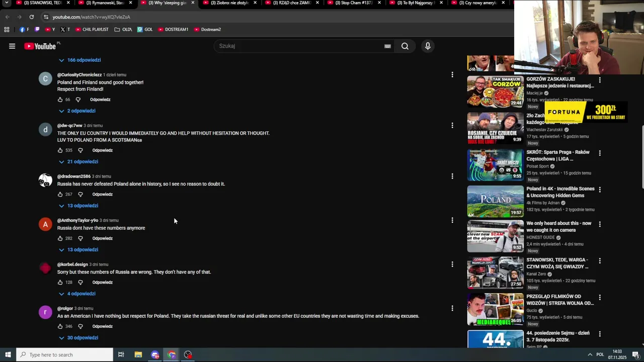Open options menu for @dradowan2586 comment
The image size is (644, 362).
[x=452, y=176]
